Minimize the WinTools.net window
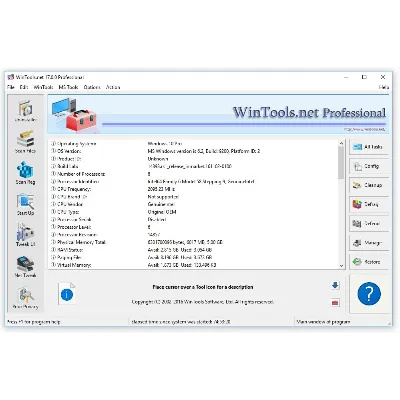 point(346,77)
